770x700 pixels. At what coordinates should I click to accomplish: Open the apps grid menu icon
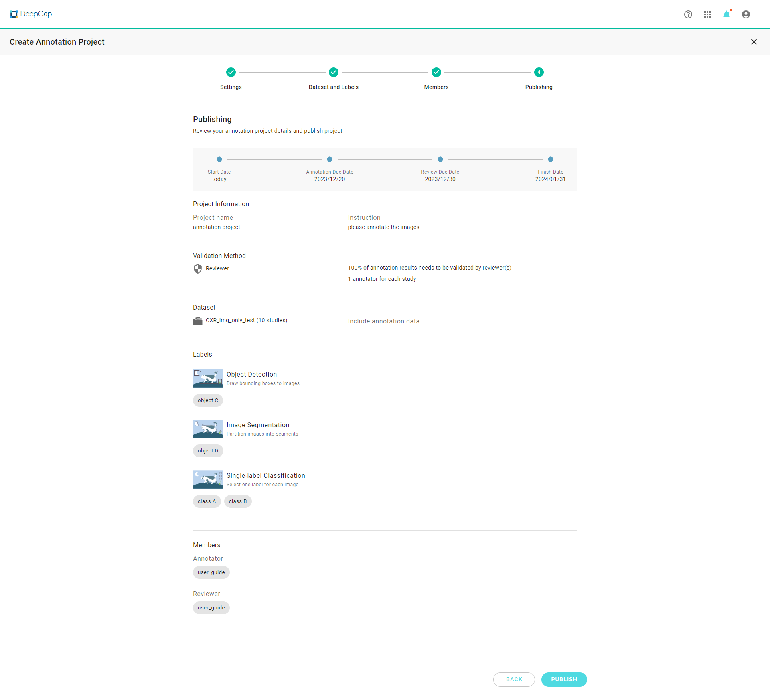tap(707, 14)
